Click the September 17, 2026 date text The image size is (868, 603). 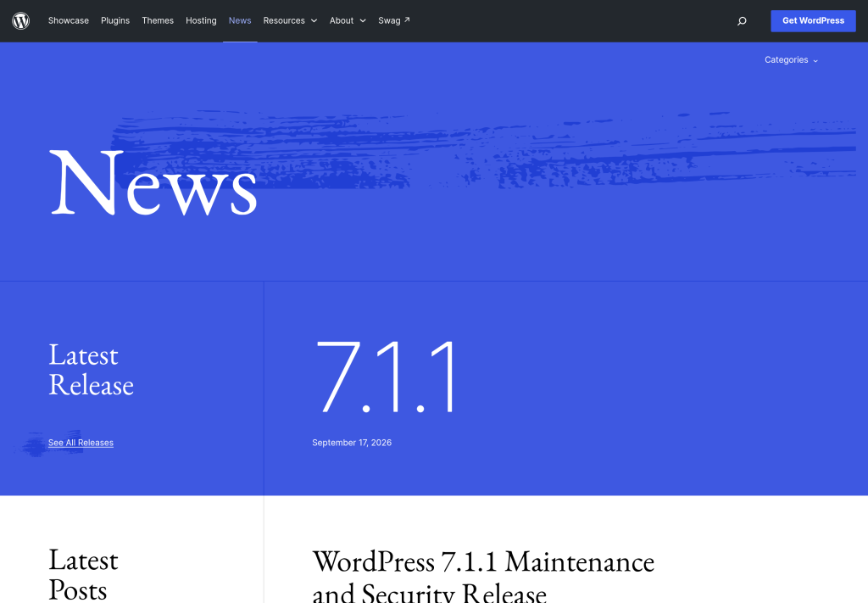pos(352,443)
